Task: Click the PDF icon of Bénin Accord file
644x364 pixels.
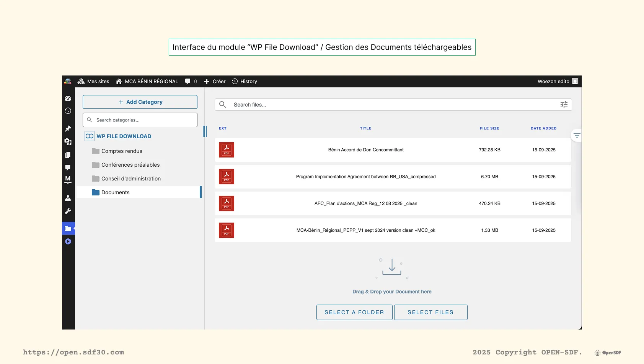Action: (227, 150)
